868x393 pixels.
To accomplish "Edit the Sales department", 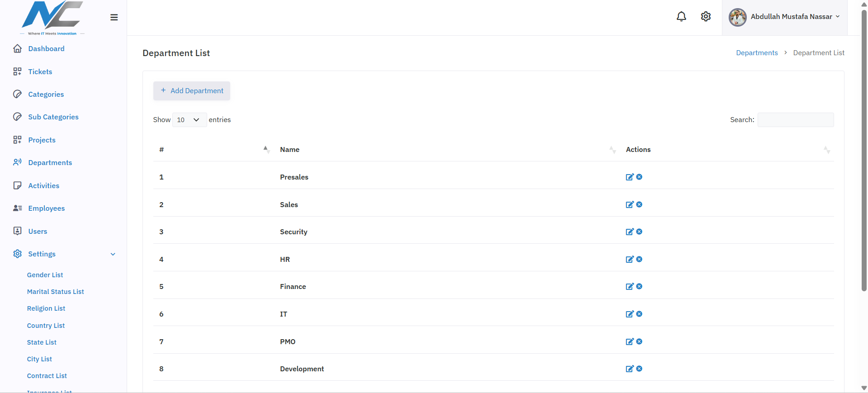I will pos(630,205).
